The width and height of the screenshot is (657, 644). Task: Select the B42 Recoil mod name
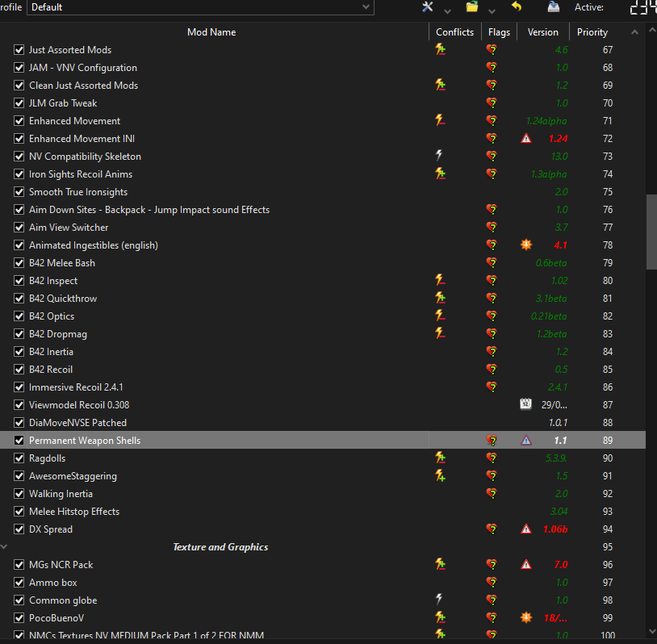point(51,370)
